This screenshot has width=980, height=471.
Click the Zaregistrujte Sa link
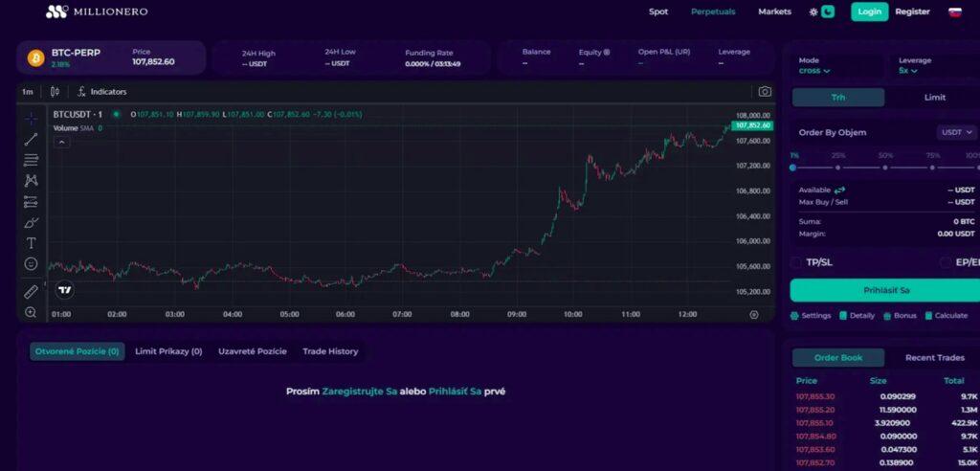click(359, 392)
